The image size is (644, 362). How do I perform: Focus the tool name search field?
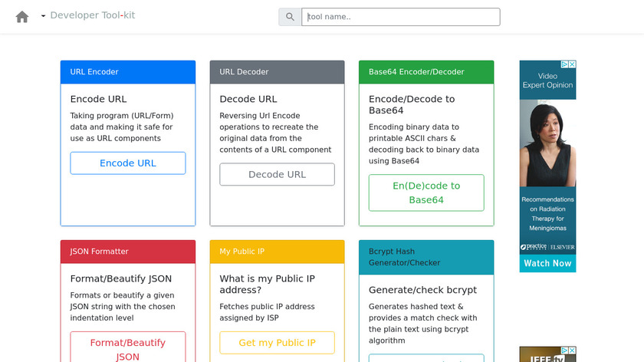400,17
